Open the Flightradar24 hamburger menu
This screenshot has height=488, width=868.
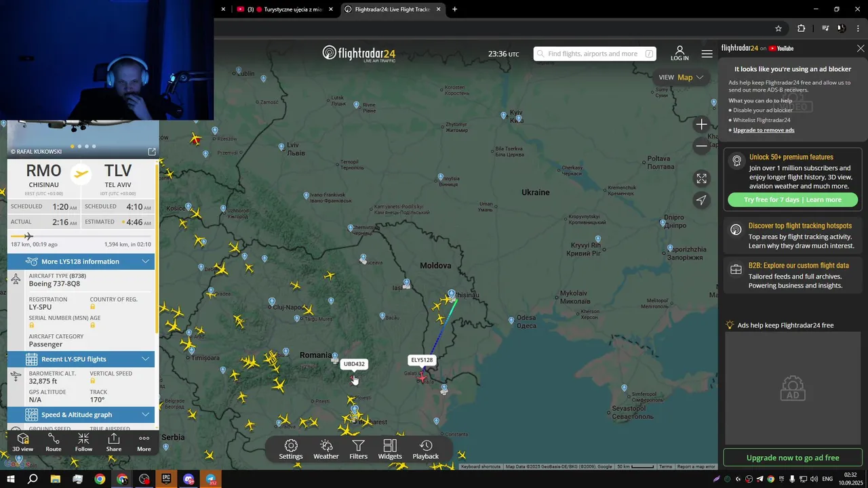pos(707,54)
